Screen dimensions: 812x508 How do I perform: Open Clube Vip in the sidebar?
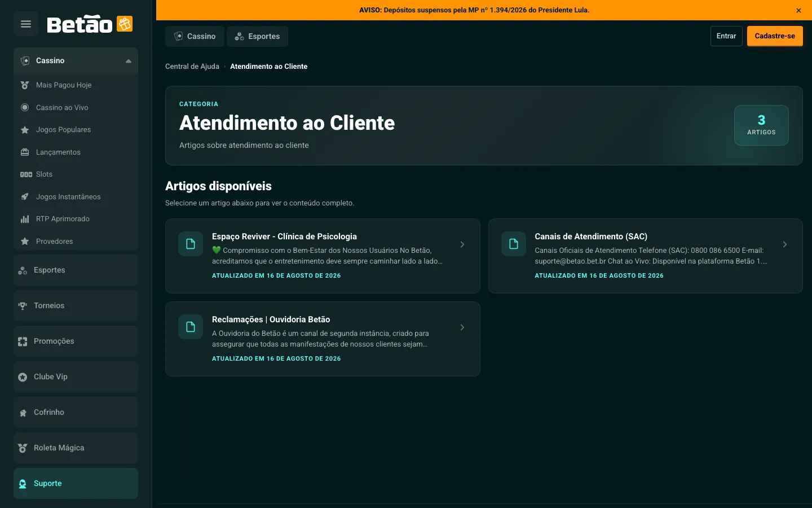76,377
